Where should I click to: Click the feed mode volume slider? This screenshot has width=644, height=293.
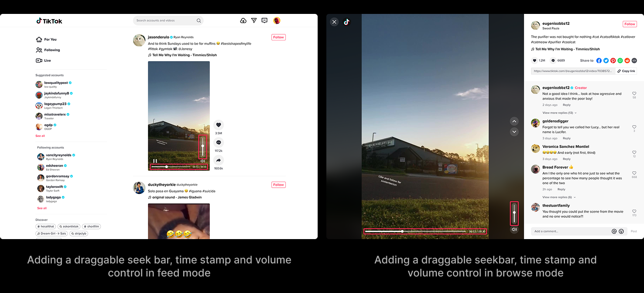pyautogui.click(x=202, y=147)
